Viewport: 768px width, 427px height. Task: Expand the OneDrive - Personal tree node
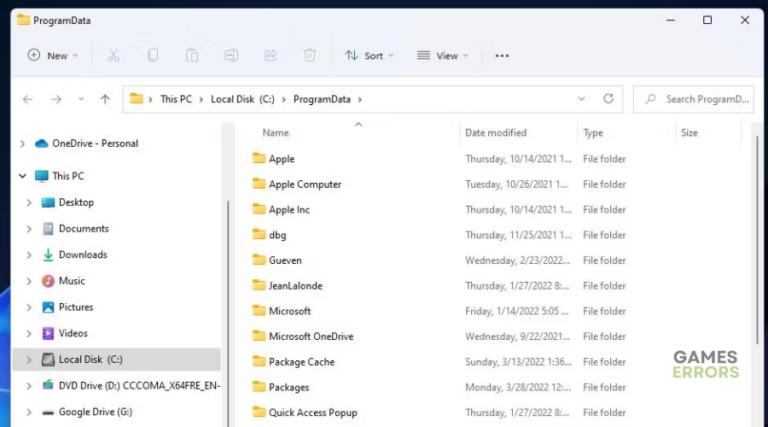pos(22,144)
